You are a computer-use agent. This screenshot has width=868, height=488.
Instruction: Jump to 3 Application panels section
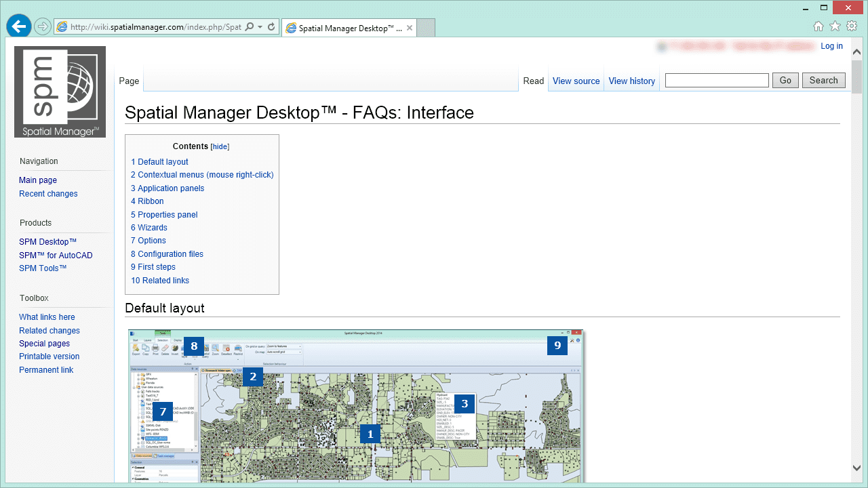tap(167, 188)
